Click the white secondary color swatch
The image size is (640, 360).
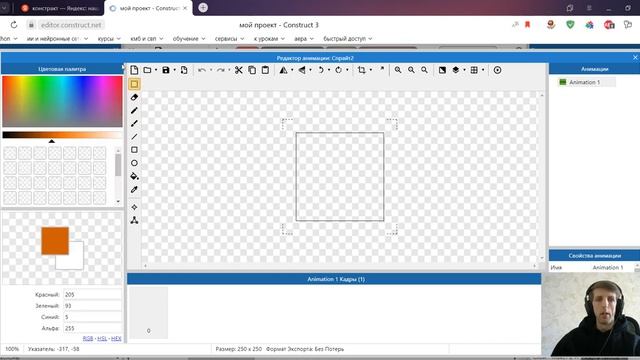(76, 262)
